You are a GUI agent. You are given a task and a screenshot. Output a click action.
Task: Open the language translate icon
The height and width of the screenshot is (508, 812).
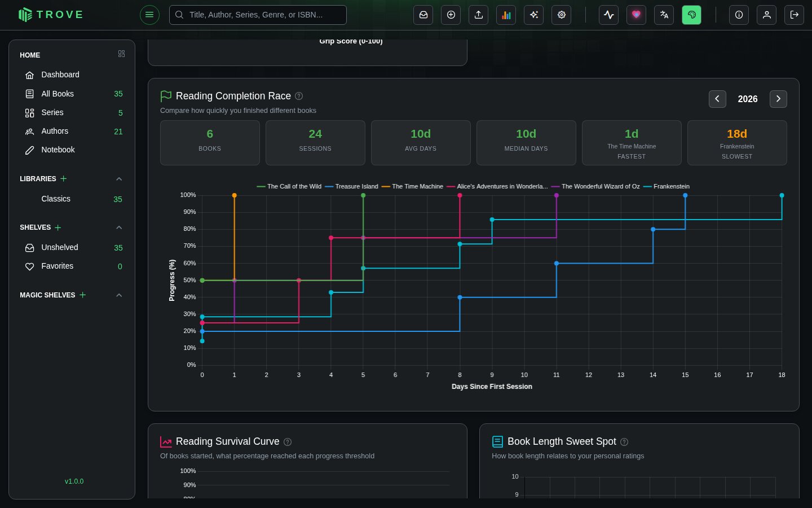[x=664, y=15]
